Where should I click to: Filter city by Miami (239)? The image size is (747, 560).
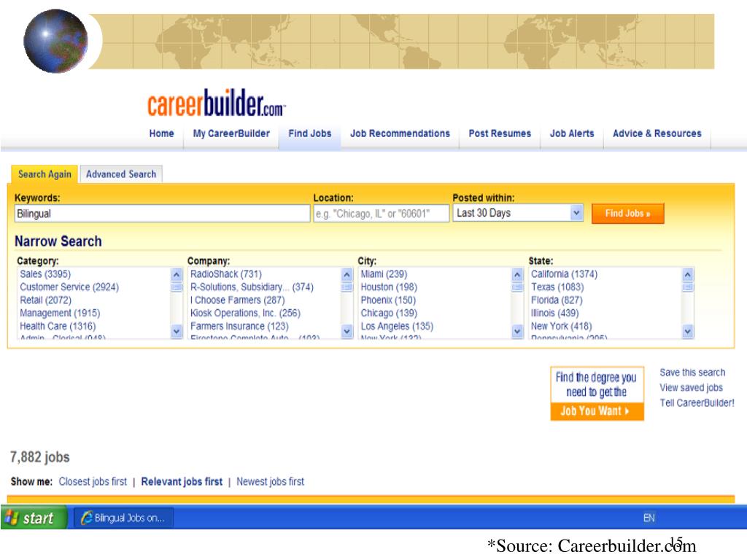[384, 274]
